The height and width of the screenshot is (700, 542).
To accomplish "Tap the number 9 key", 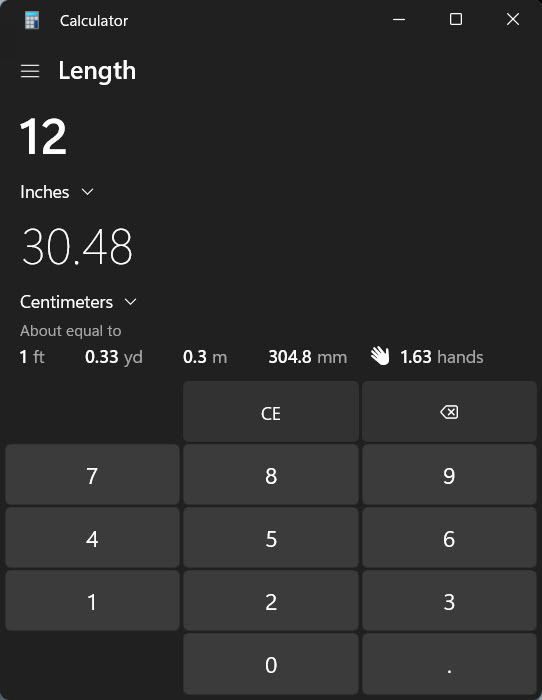I will pyautogui.click(x=449, y=475).
